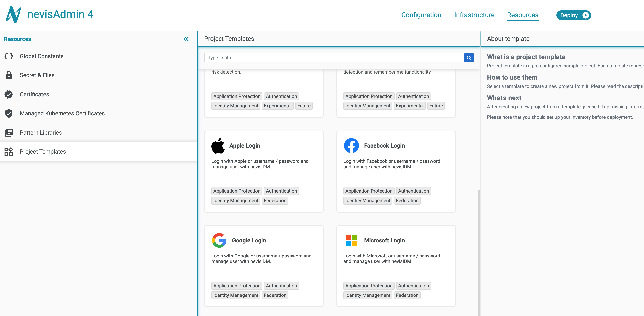Click the 'Please note that you should set up' sentence

[x=560, y=117]
